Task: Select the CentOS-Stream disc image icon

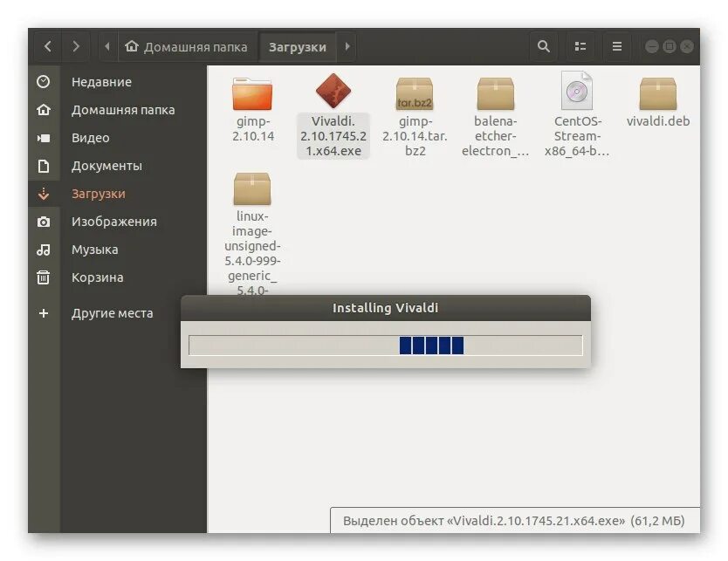Action: (x=577, y=91)
